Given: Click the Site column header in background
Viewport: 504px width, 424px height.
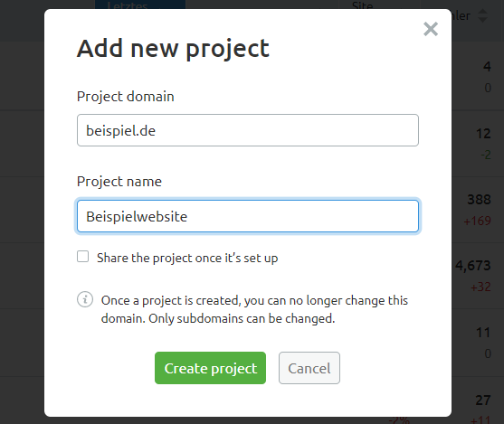Looking at the screenshot, I should tap(362, 5).
